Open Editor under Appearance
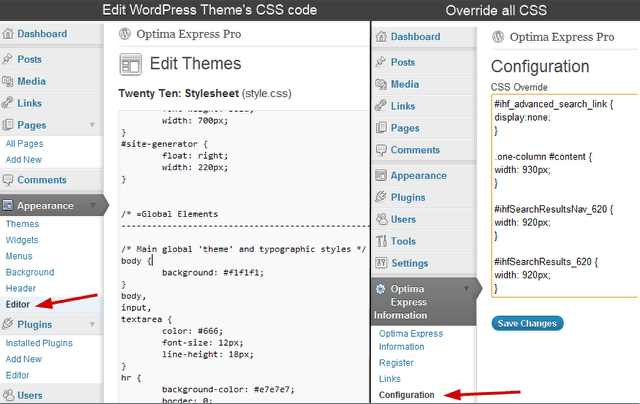Viewport: 640px width, 404px height. [18, 304]
